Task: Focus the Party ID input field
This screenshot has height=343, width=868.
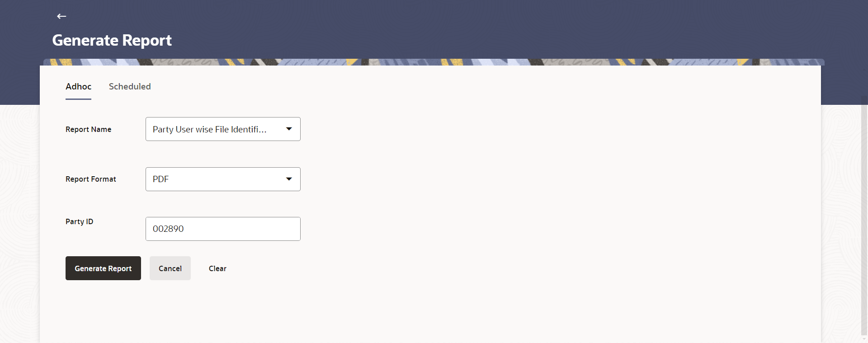Action: click(223, 229)
